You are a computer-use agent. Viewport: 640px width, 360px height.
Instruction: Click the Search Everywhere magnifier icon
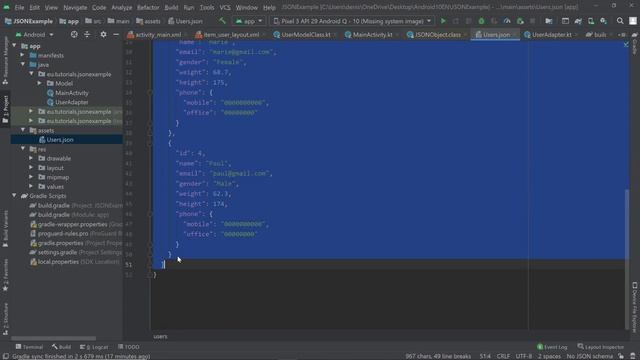tap(620, 21)
